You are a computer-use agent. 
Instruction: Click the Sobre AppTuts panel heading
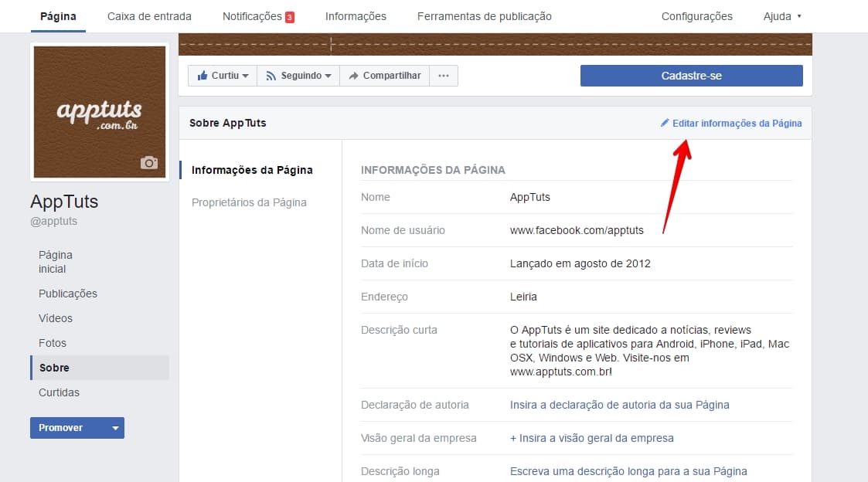(x=227, y=123)
